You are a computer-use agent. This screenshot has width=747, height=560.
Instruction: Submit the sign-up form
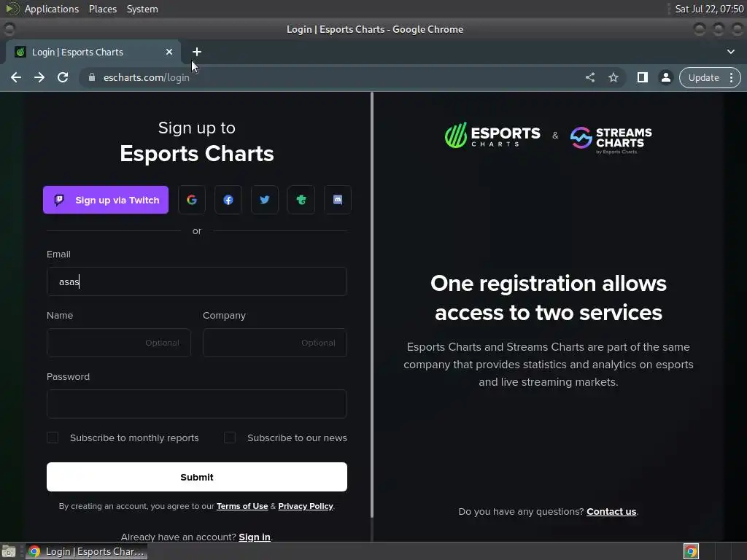point(197,477)
